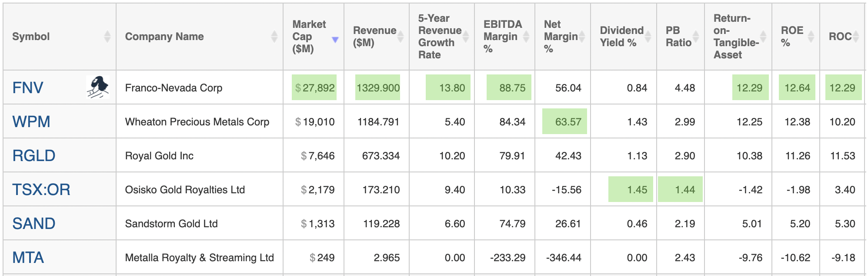Select the company name Metalla Royalty & Streaming Ltd

(200, 258)
